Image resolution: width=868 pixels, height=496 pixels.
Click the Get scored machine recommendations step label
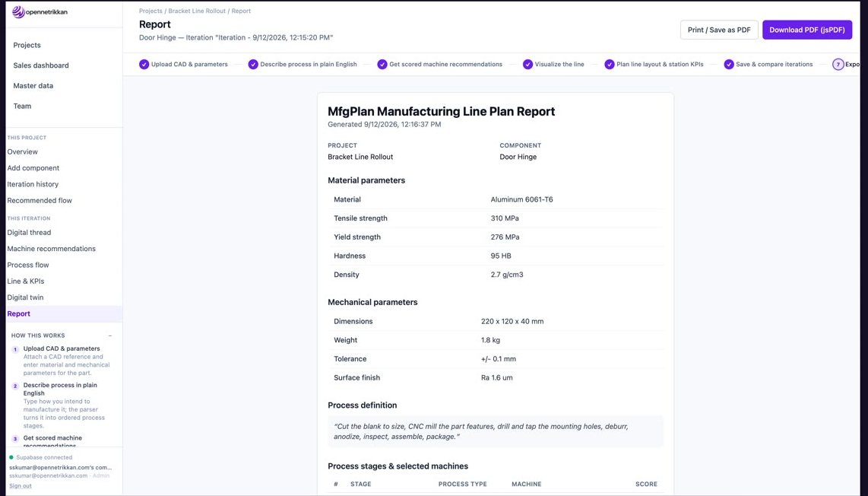tap(445, 65)
